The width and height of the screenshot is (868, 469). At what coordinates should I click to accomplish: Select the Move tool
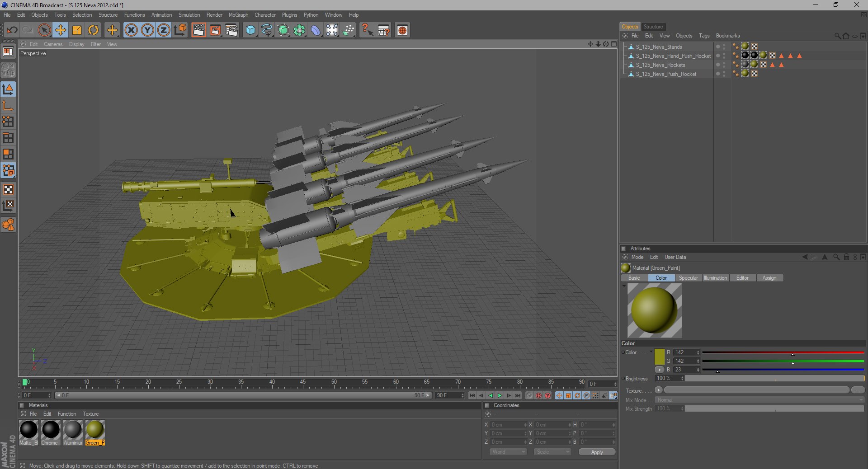(60, 30)
